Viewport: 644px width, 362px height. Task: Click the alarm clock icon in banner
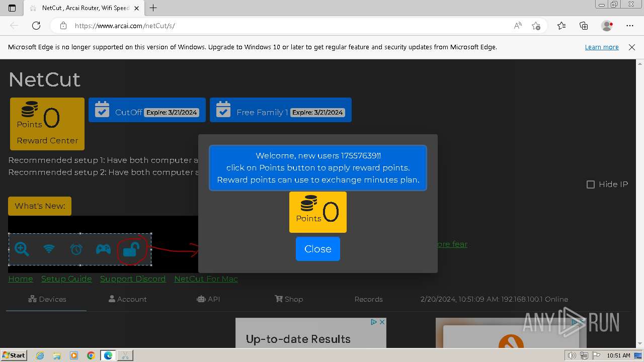click(76, 249)
